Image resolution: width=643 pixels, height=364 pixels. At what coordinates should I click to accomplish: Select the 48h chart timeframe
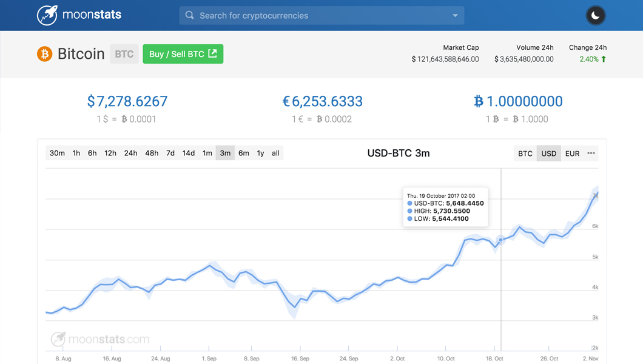tap(152, 153)
